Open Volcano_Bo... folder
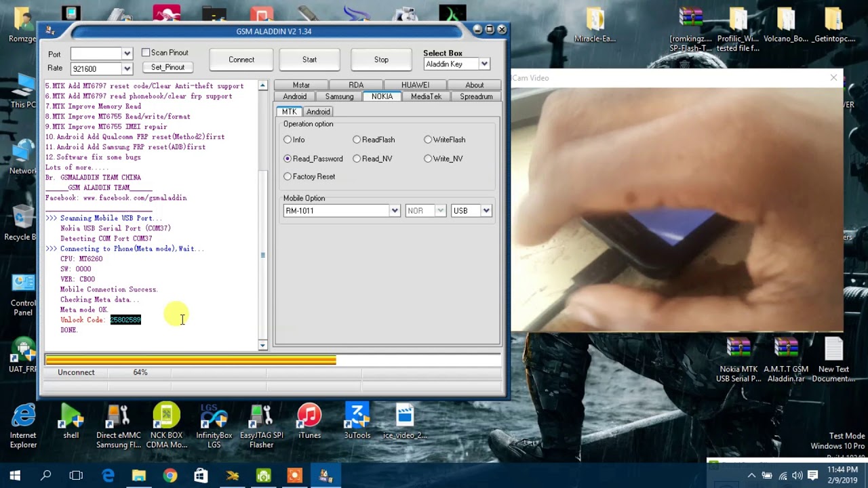 coord(786,25)
